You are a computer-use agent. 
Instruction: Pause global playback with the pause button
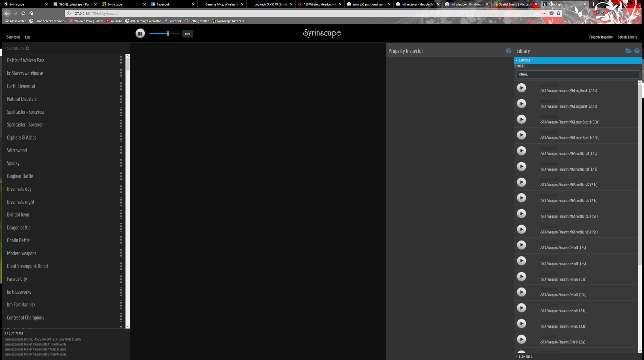[140, 33]
